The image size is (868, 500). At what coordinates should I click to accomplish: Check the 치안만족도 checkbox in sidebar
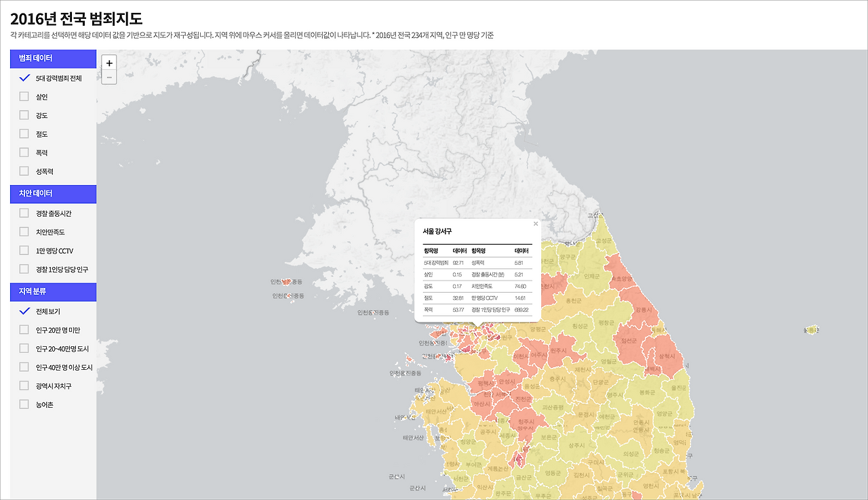24,232
